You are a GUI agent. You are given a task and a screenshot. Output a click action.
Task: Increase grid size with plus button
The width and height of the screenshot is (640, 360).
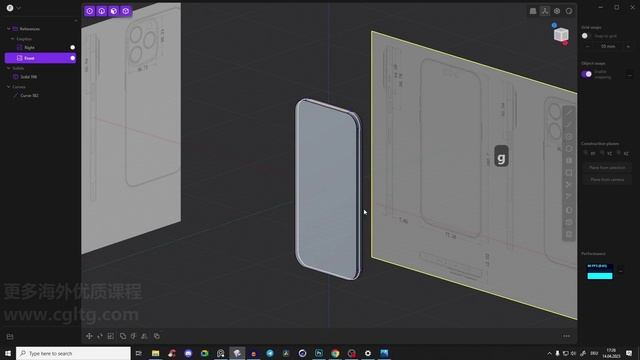tap(628, 47)
